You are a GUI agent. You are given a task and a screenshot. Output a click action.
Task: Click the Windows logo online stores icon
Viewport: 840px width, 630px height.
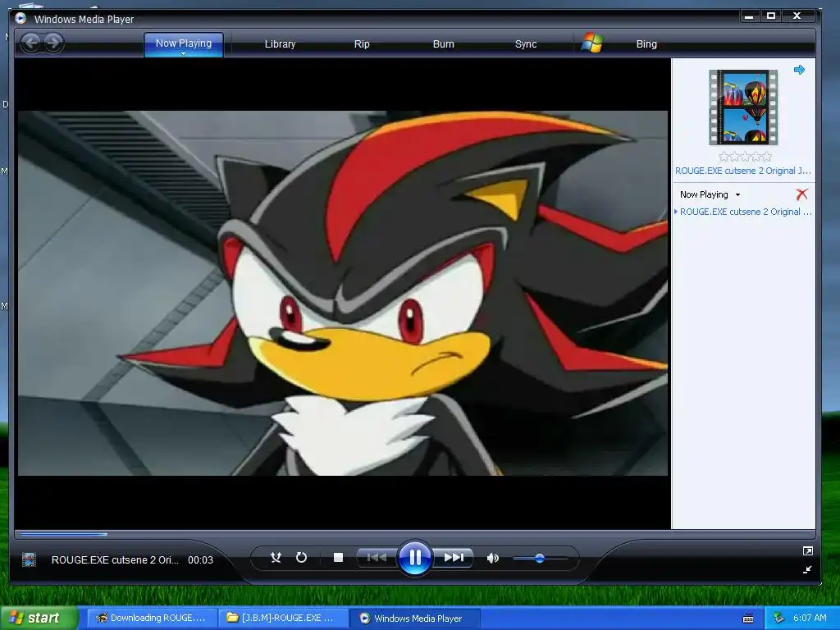click(x=592, y=43)
